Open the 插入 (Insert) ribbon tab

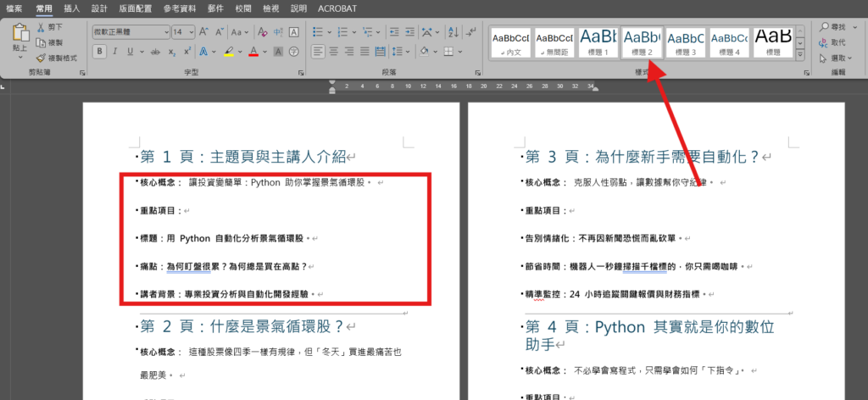point(72,8)
